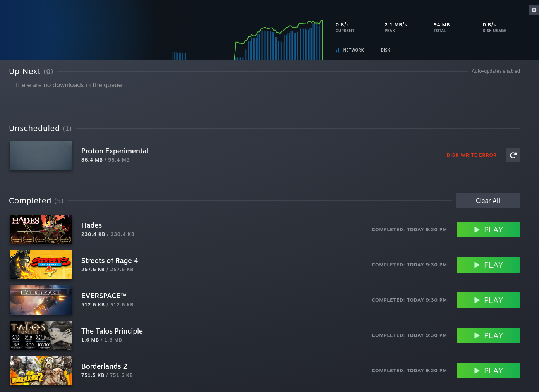
Task: Click the Proton Experimental placeholder thumbnail
Action: coord(41,155)
